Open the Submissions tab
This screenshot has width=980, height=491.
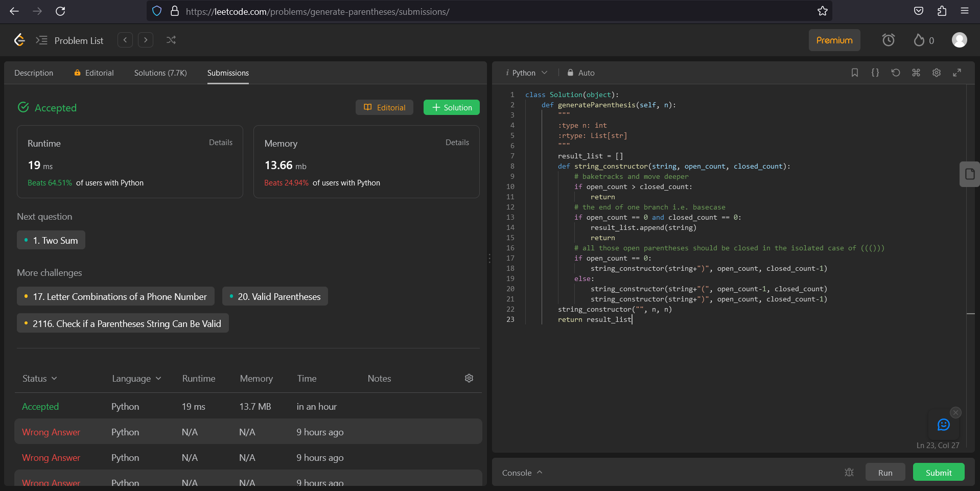(x=227, y=73)
